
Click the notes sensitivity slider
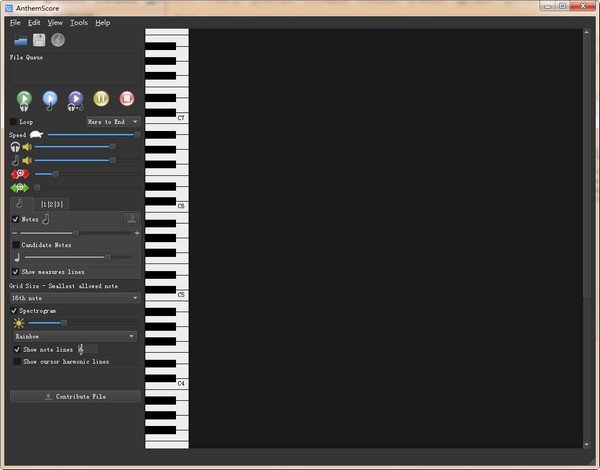point(76,233)
